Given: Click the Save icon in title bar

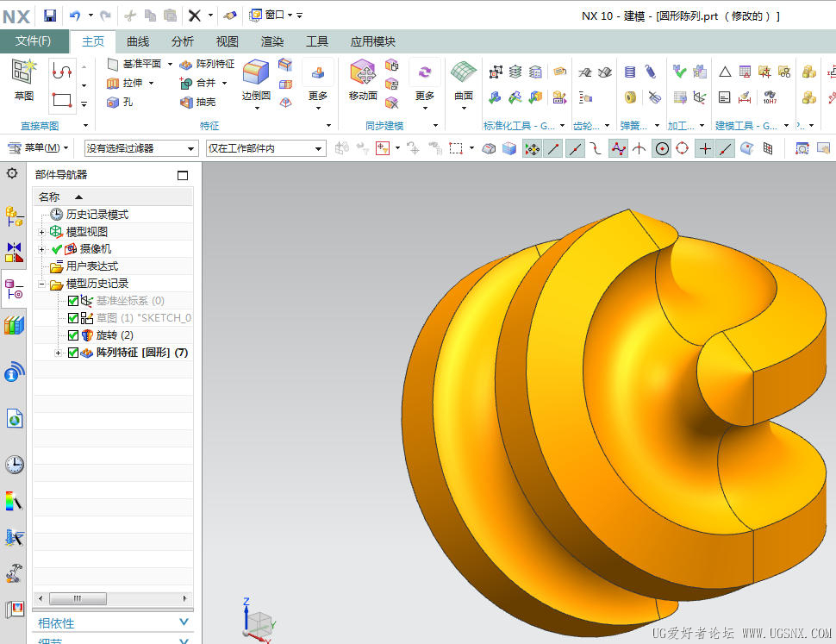Looking at the screenshot, I should (50, 16).
